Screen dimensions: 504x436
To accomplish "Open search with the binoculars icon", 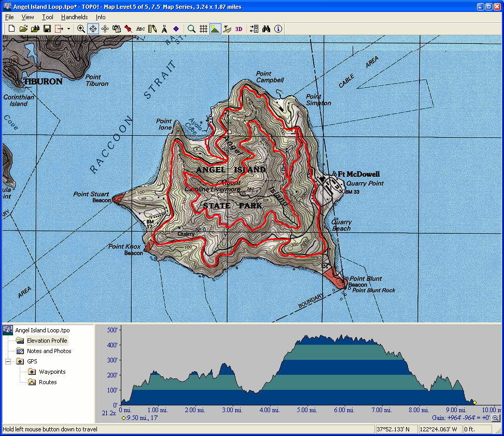I will coord(267,29).
